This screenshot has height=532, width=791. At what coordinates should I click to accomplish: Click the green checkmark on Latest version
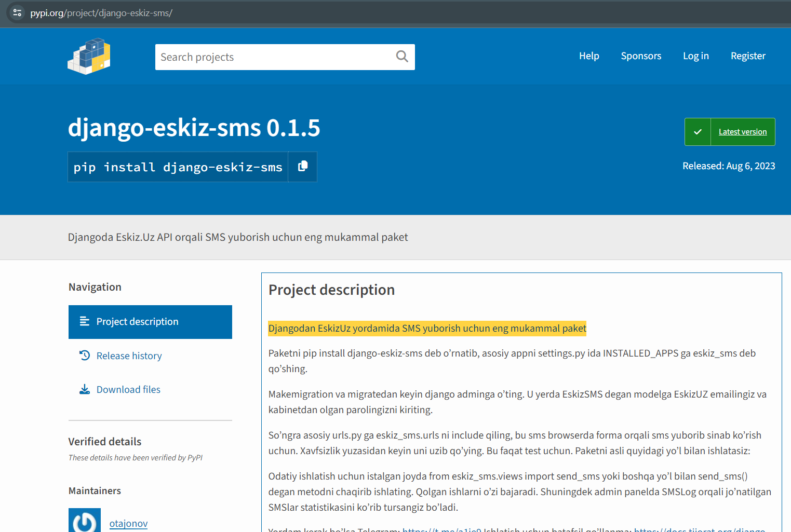tap(698, 132)
